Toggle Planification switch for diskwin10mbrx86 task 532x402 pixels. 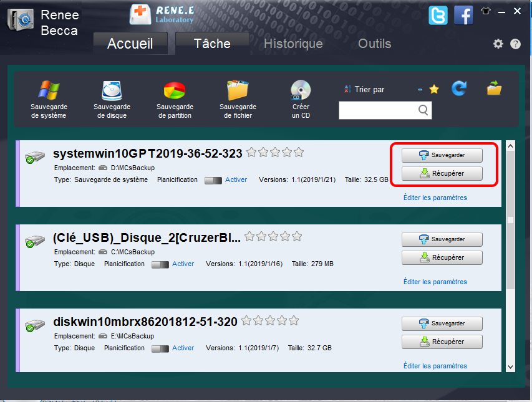click(160, 348)
